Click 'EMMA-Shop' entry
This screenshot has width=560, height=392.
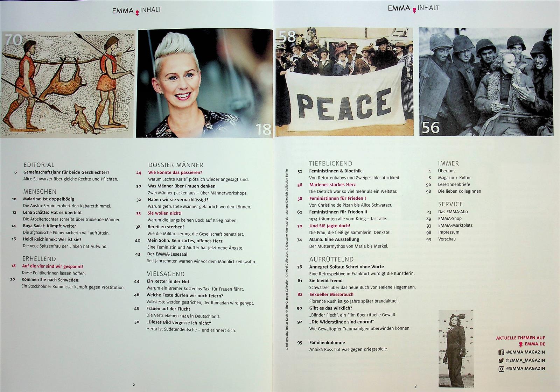[x=450, y=219]
